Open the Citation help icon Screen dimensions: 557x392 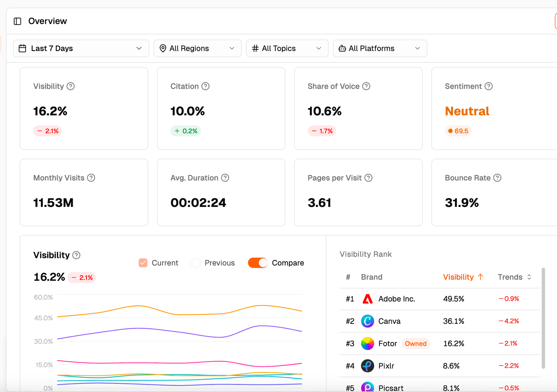click(x=205, y=86)
